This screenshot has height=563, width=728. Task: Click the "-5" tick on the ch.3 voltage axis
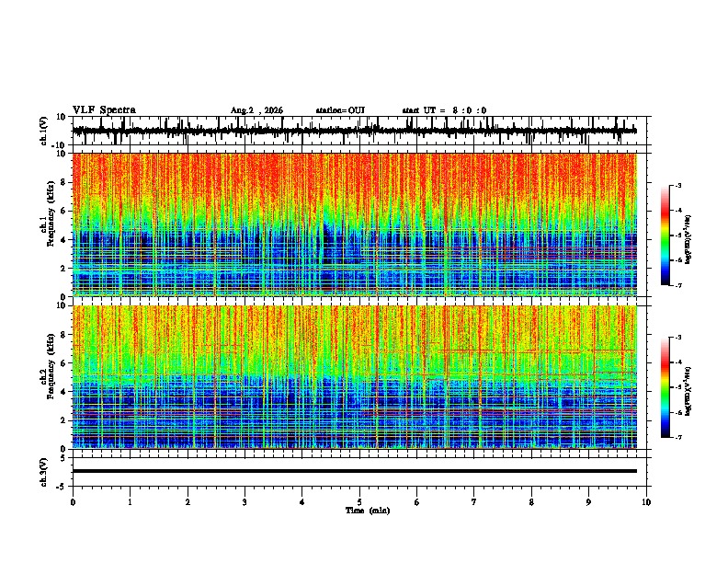[63, 487]
